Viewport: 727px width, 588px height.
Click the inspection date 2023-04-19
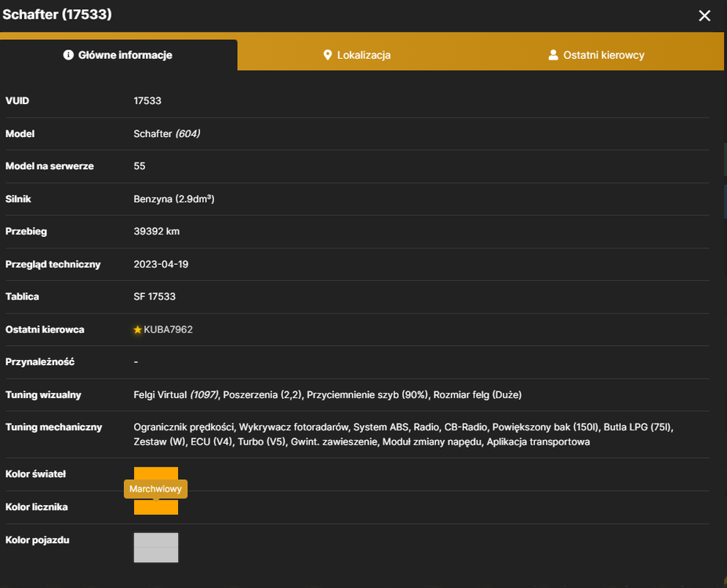[x=161, y=264]
